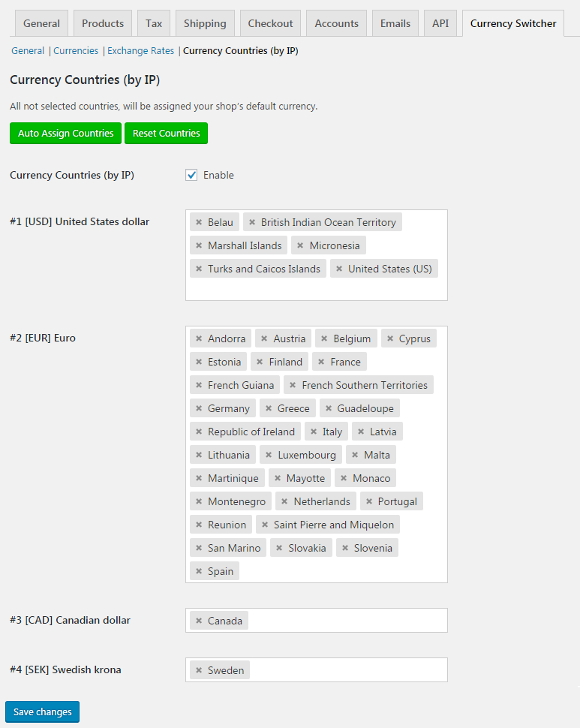Click Auto Assign Countries button
The height and width of the screenshot is (728, 580).
point(65,134)
